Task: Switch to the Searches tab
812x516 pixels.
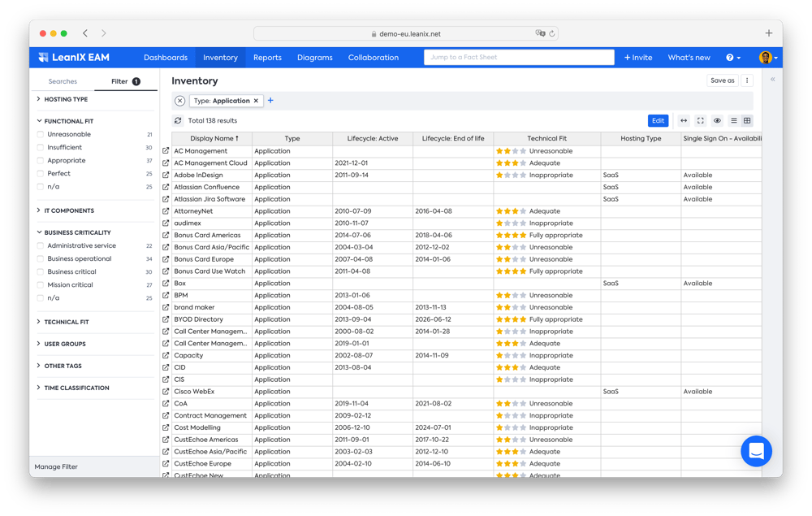Action: (x=63, y=81)
